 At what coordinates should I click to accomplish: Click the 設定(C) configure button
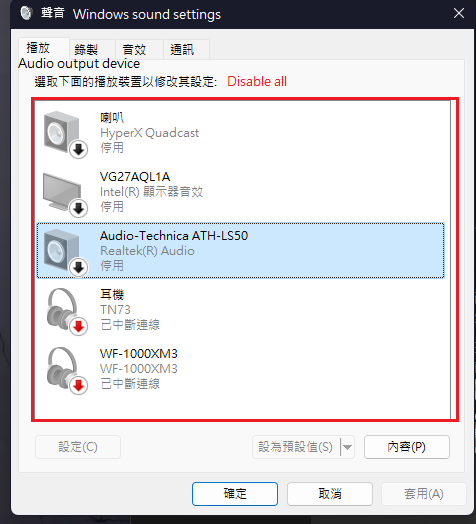click(x=78, y=447)
